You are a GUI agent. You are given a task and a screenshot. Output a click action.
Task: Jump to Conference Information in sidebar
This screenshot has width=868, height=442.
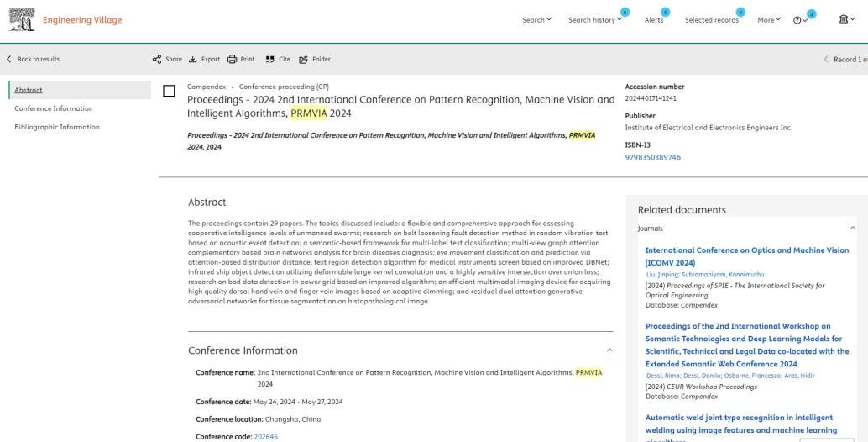point(54,108)
